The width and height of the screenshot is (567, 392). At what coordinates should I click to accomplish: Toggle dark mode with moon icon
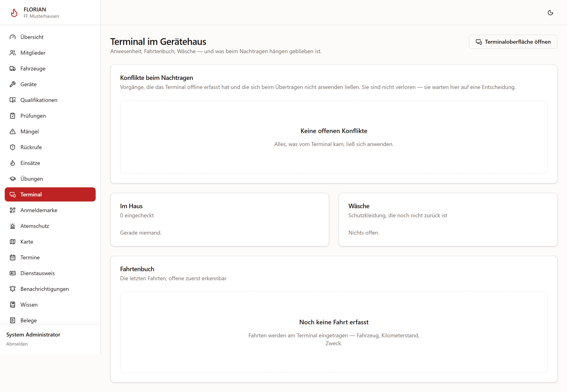[x=550, y=13]
